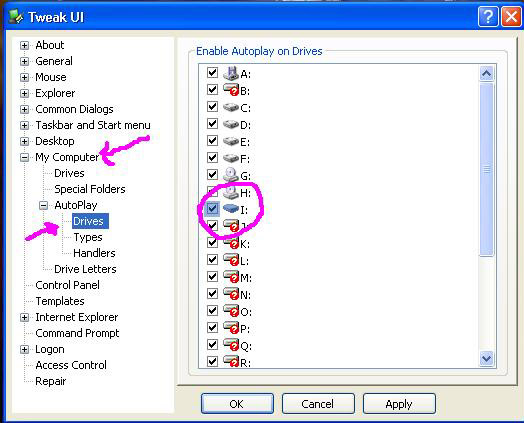Expand the Mouse tree node

[x=24, y=77]
